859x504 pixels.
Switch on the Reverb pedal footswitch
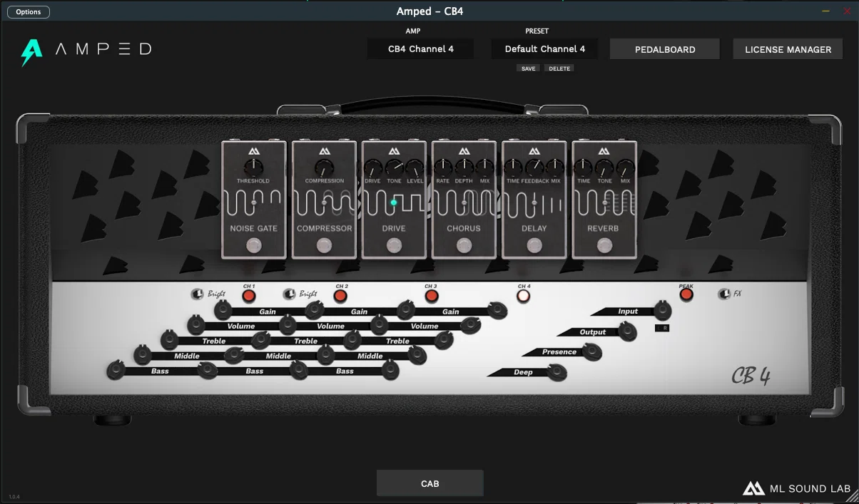(x=605, y=246)
